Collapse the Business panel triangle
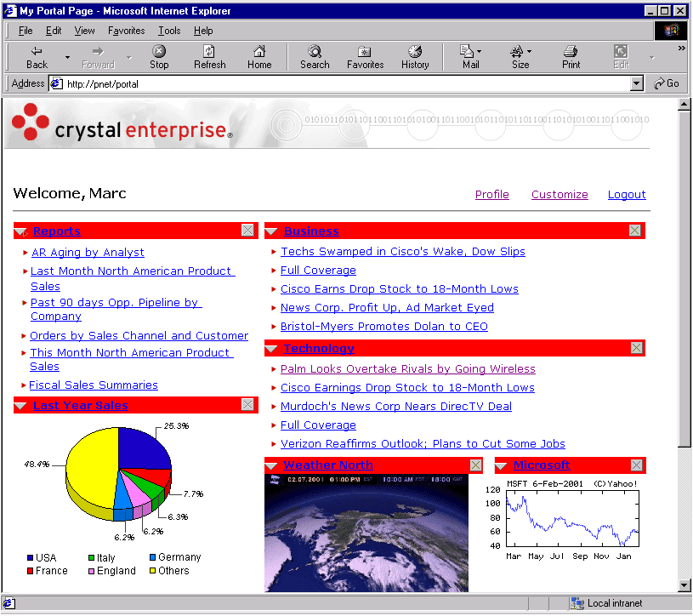Screen dimensions: 693x616 [271, 231]
